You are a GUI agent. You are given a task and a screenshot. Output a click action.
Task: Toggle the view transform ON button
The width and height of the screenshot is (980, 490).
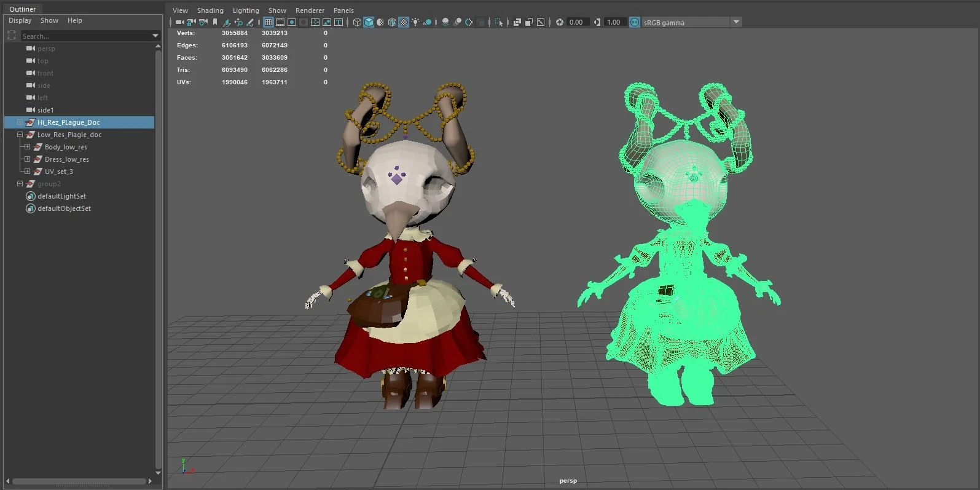click(635, 22)
